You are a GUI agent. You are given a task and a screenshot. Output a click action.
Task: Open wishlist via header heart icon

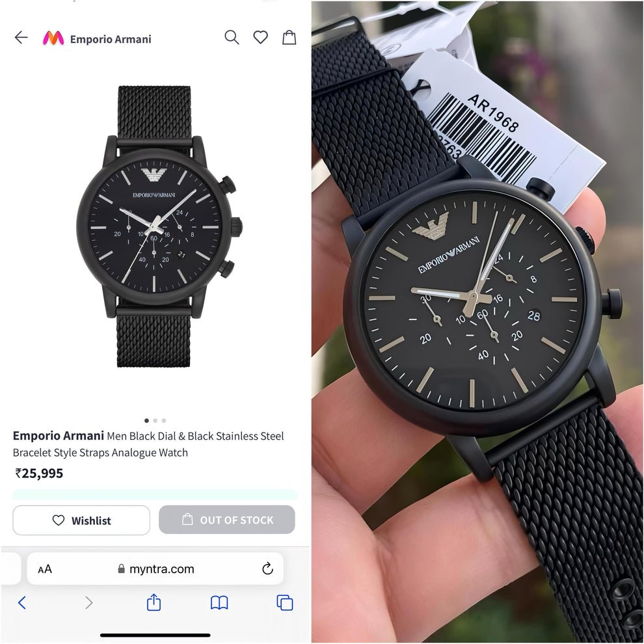tap(260, 37)
